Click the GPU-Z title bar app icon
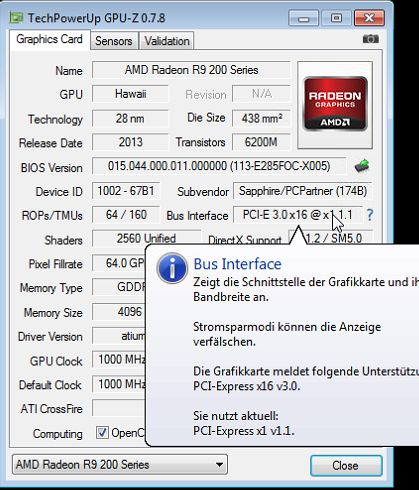 (x=16, y=17)
